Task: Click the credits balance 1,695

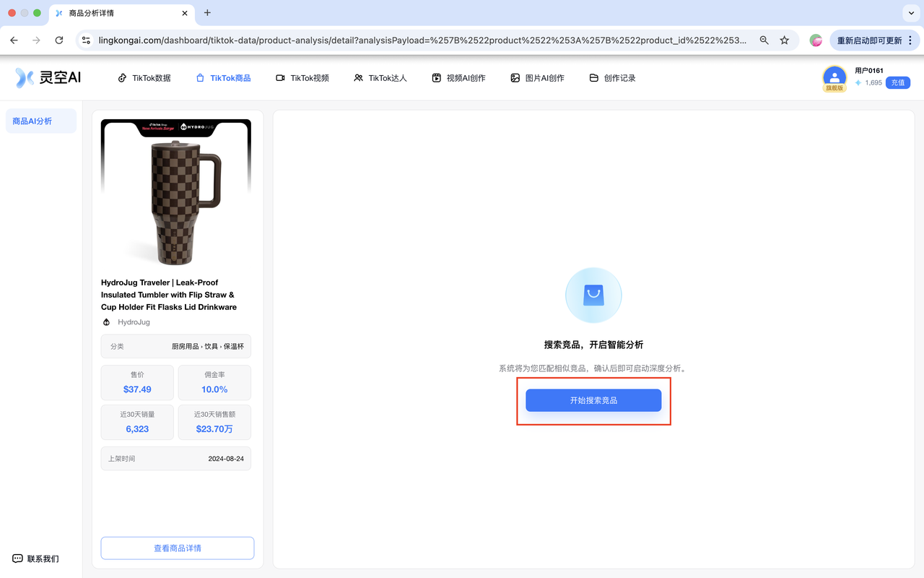Action: coord(873,83)
